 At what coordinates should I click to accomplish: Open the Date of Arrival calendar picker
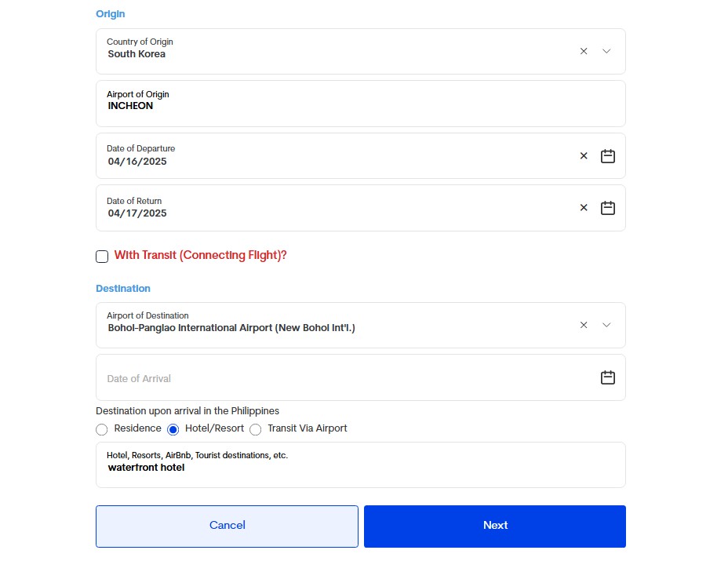[608, 377]
